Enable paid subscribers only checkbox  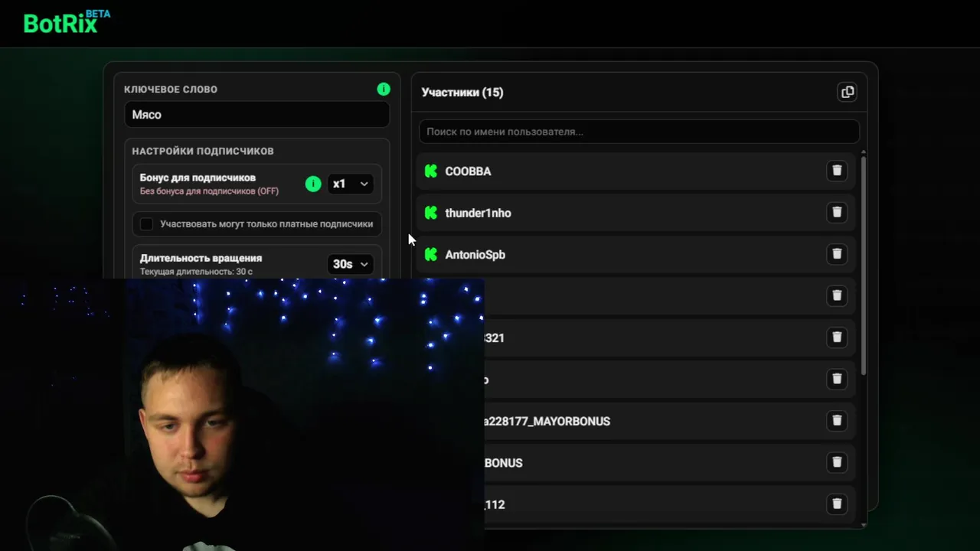tap(146, 224)
